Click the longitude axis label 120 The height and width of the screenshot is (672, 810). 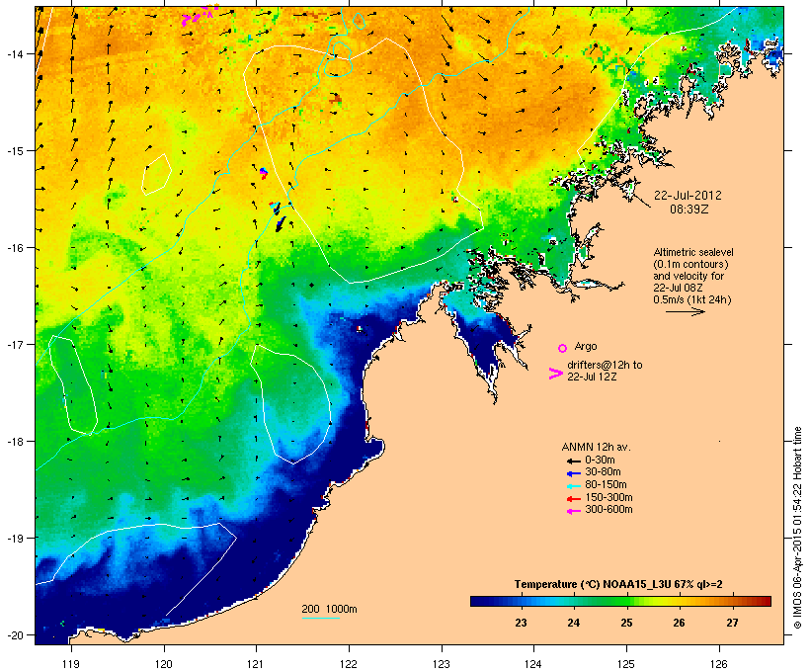(164, 664)
